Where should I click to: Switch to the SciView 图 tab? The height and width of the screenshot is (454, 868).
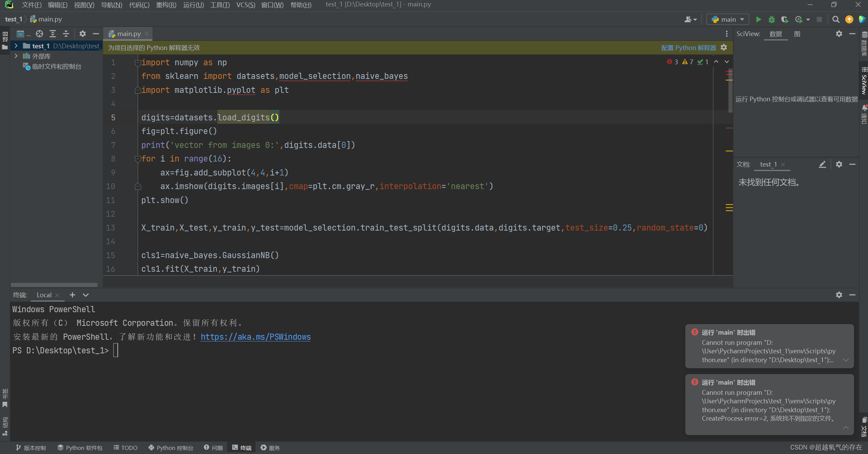[x=797, y=34]
